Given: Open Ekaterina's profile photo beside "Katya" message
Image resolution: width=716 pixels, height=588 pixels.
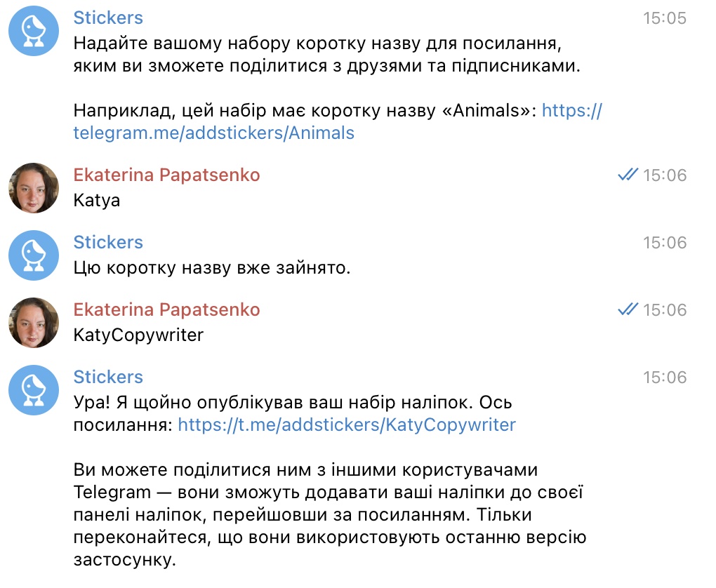Looking at the screenshot, I should coord(34,188).
